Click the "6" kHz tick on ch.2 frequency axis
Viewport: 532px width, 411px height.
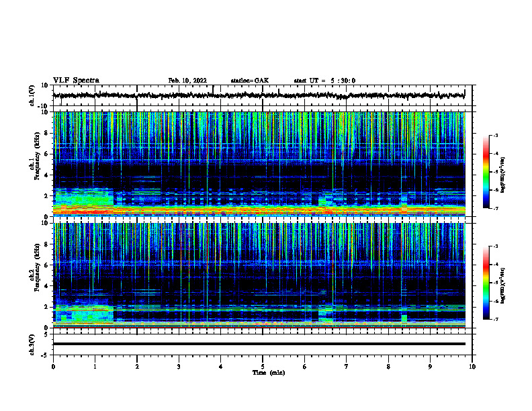(x=46, y=265)
